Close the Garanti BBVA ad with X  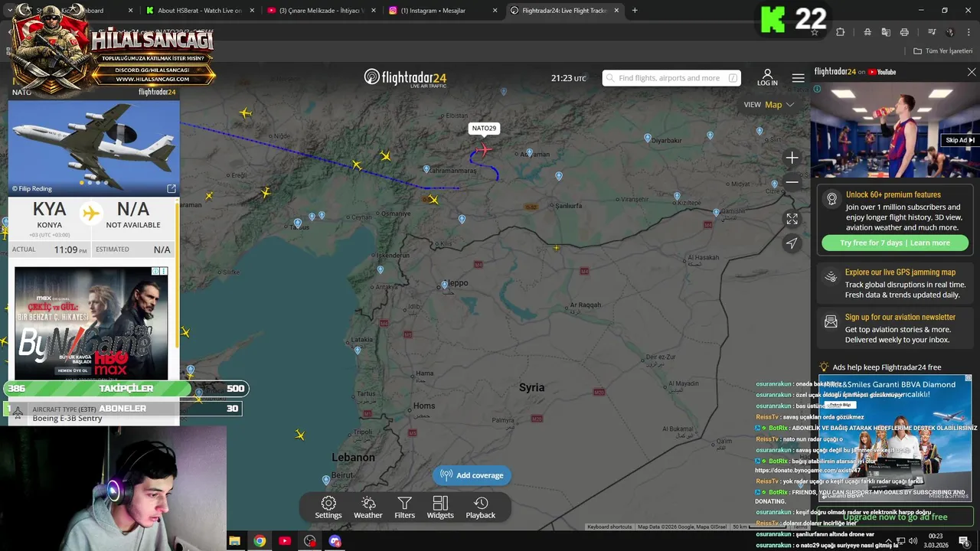click(968, 378)
